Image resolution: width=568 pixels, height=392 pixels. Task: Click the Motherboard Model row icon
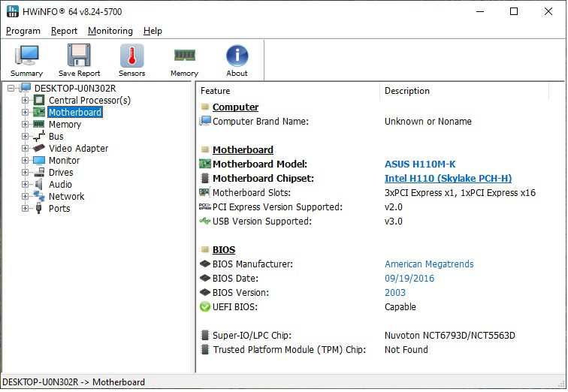[x=205, y=164]
